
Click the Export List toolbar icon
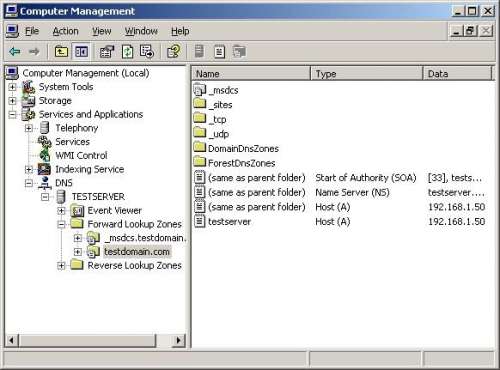coord(147,52)
